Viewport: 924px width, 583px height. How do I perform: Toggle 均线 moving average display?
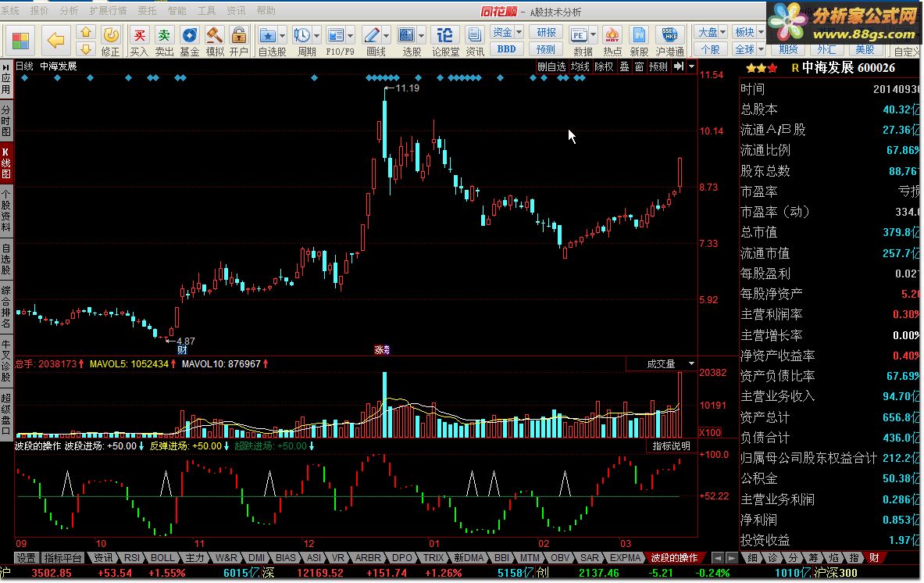pos(580,66)
